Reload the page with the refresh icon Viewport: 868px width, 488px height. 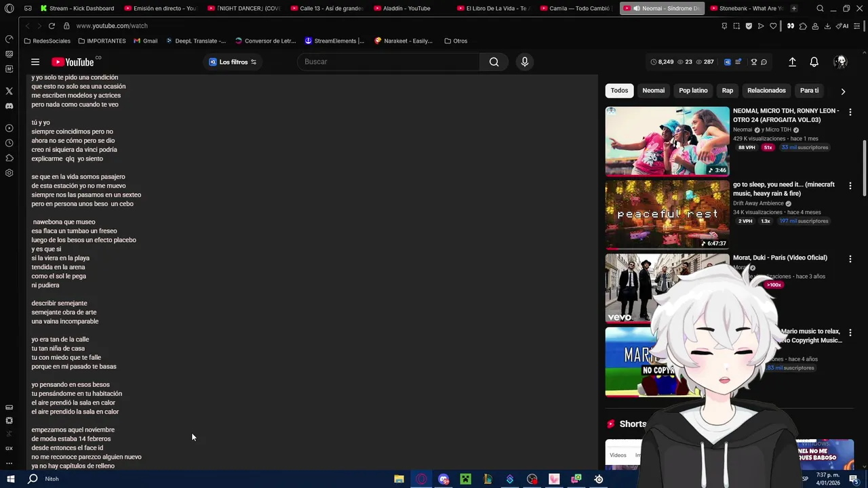52,26
